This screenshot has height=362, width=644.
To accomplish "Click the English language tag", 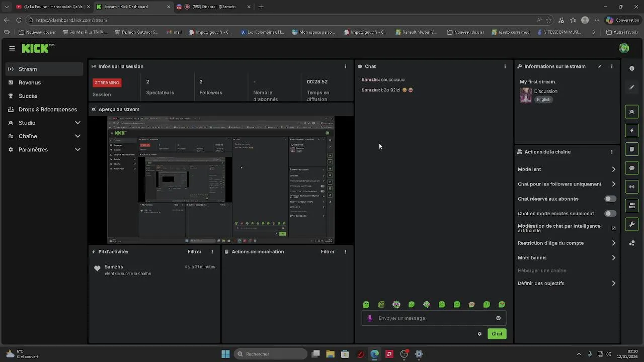I will point(543,100).
